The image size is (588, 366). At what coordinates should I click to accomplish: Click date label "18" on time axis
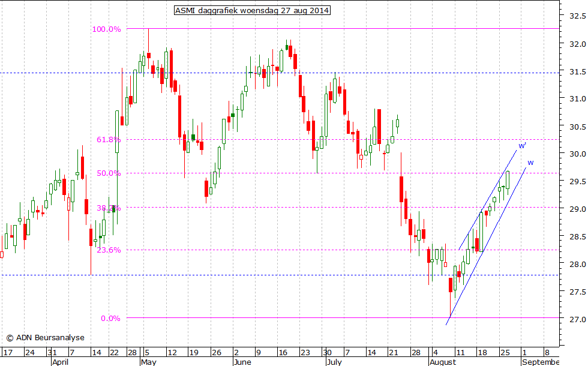tap(482, 353)
